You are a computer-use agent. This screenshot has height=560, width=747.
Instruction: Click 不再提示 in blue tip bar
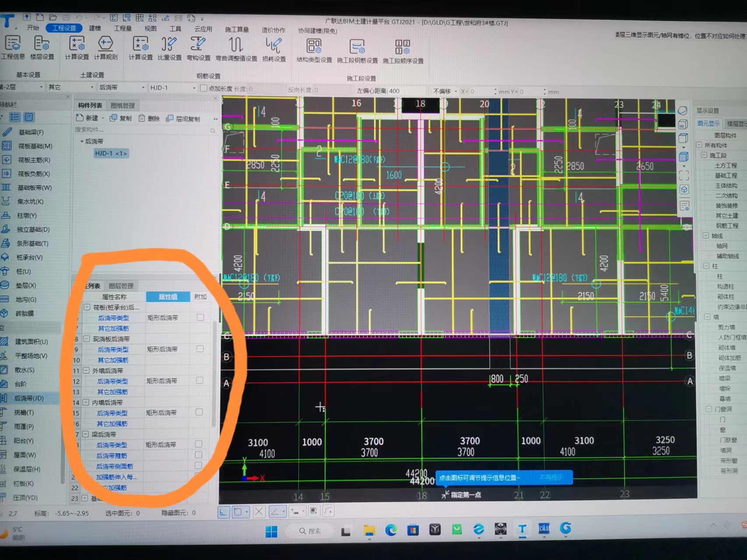[x=551, y=477]
